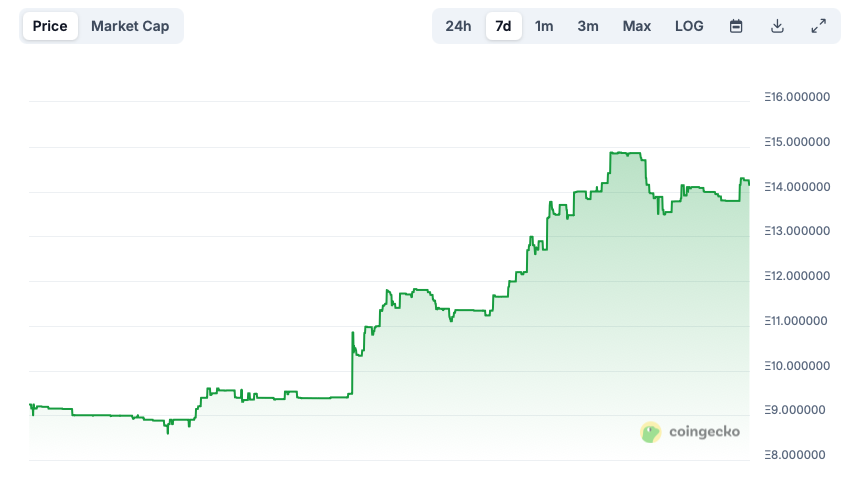Screen dimensions: 842x499
Task: Click the chart peak near Ξ15
Action: click(x=626, y=154)
